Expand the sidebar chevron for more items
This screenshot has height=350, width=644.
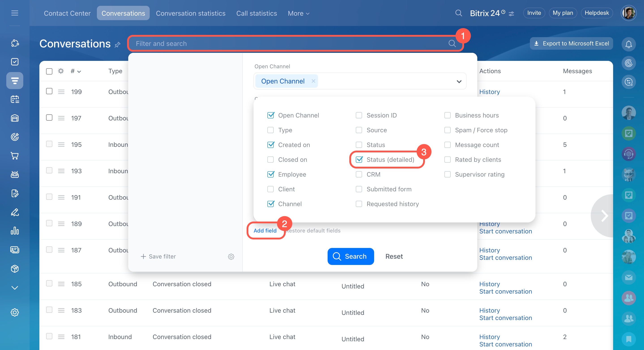pyautogui.click(x=15, y=288)
